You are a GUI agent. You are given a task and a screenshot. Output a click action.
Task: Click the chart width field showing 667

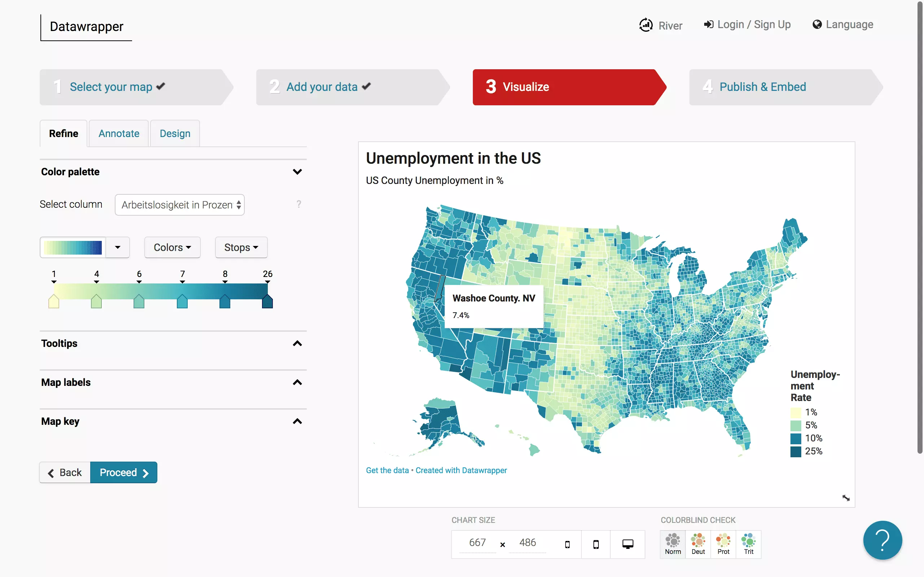477,542
